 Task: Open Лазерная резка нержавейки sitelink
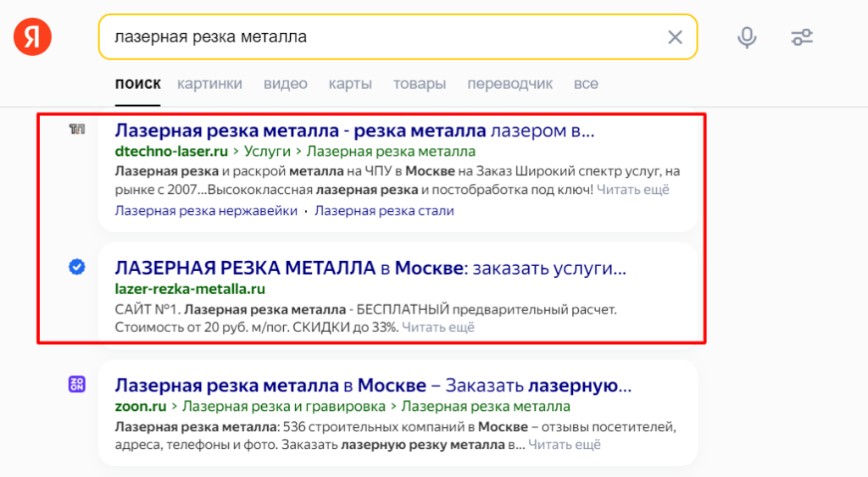coord(206,211)
